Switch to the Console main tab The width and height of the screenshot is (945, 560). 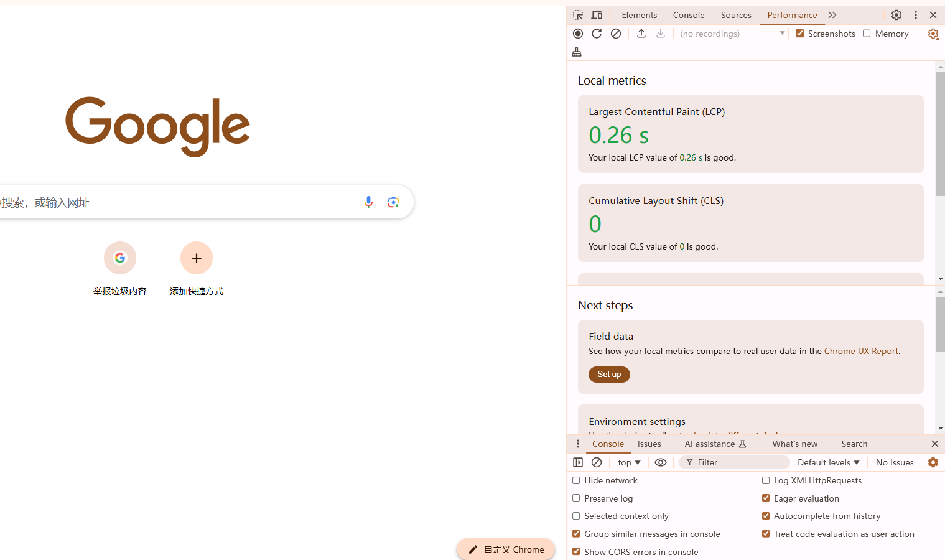[689, 15]
